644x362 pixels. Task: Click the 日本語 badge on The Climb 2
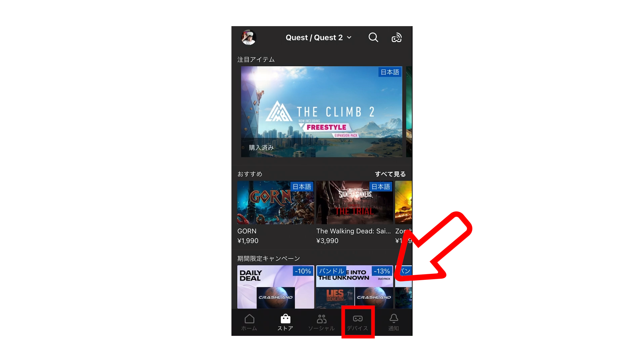pos(390,72)
